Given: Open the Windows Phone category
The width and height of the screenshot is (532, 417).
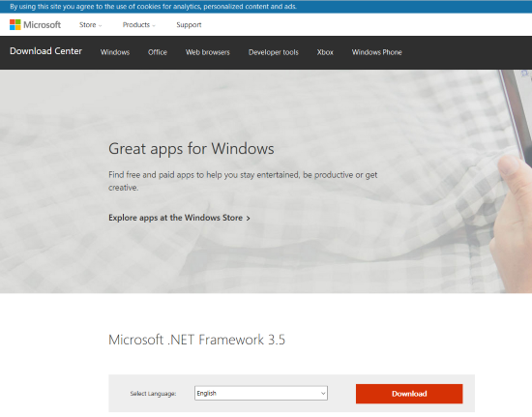Looking at the screenshot, I should click(376, 52).
